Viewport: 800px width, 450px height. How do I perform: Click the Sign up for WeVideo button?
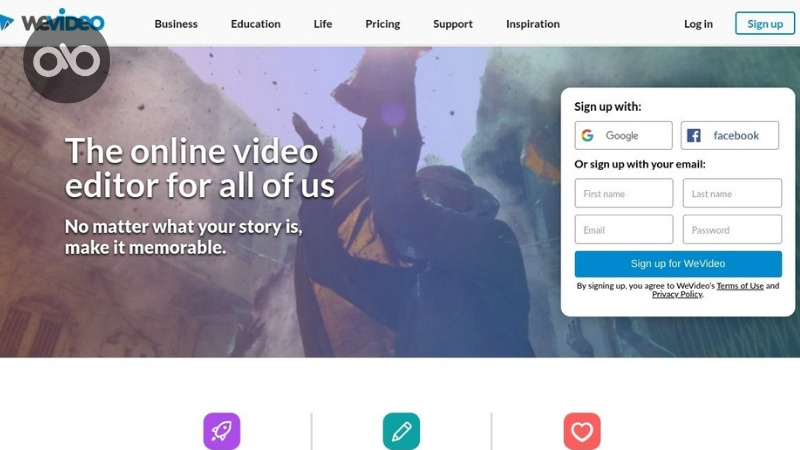pyautogui.click(x=678, y=264)
